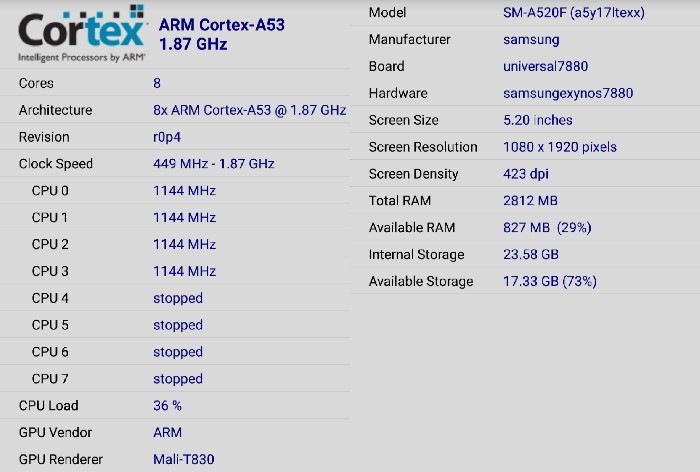Select the Revision r0p4 row

(175, 137)
